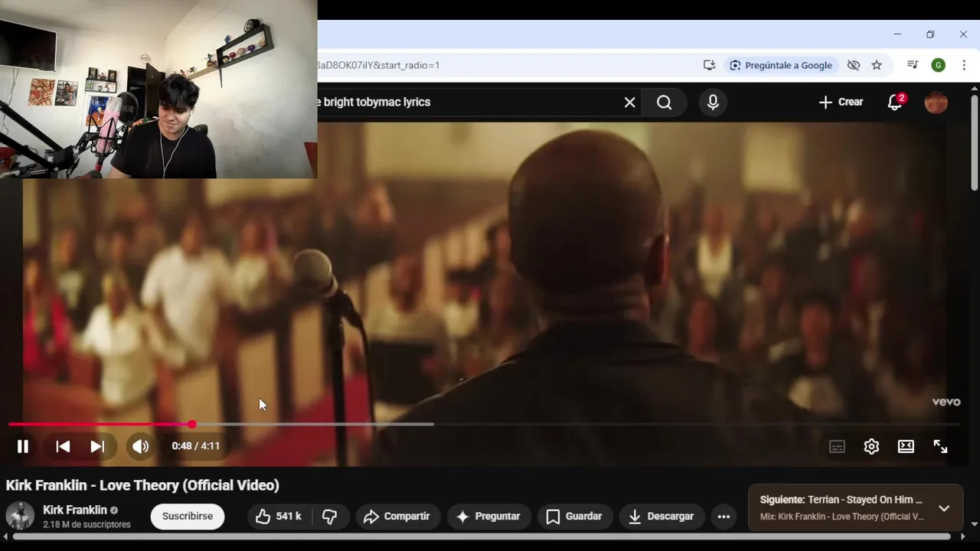Start voice search with microphone
The width and height of the screenshot is (980, 551).
tap(713, 103)
